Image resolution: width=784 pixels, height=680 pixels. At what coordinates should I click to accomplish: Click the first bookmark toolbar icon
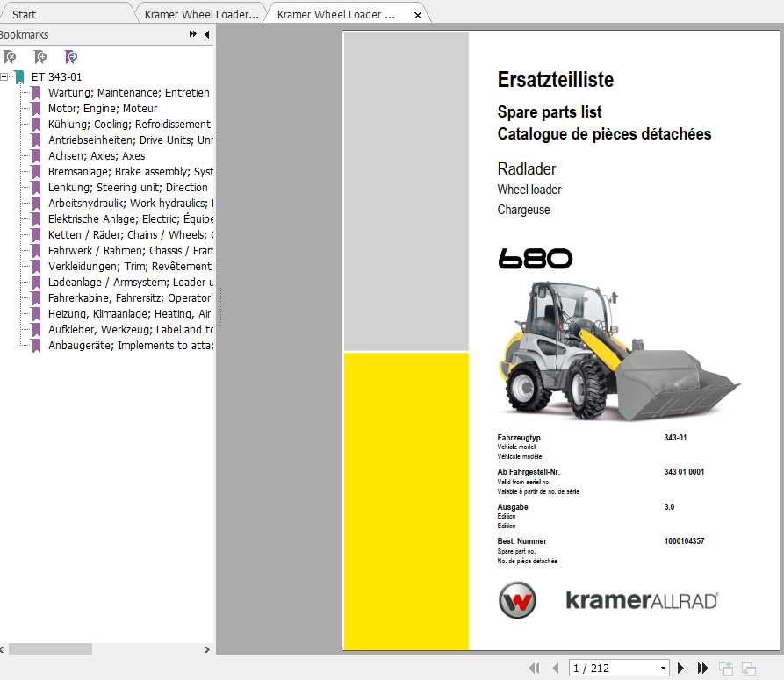[10, 57]
